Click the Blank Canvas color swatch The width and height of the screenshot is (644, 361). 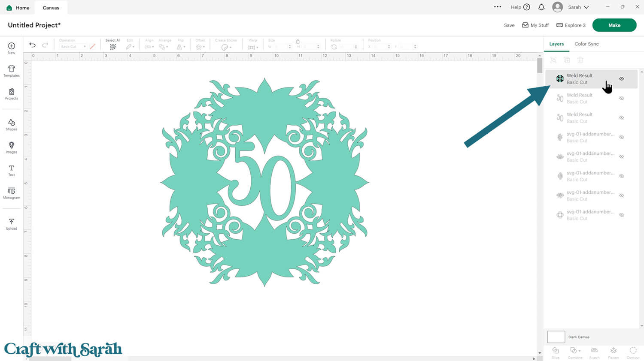click(556, 337)
